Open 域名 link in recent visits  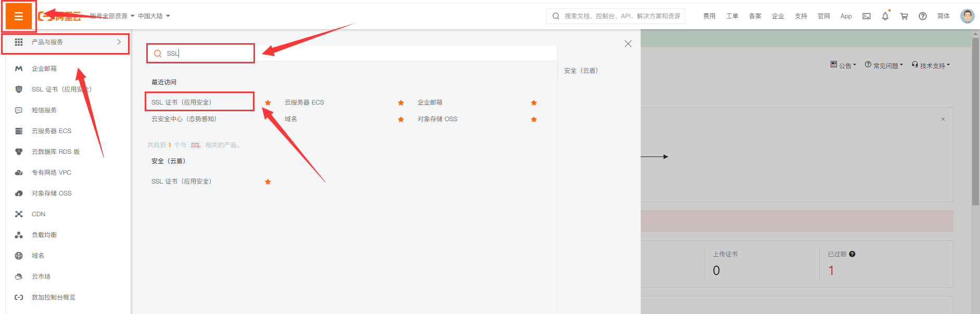tap(291, 119)
